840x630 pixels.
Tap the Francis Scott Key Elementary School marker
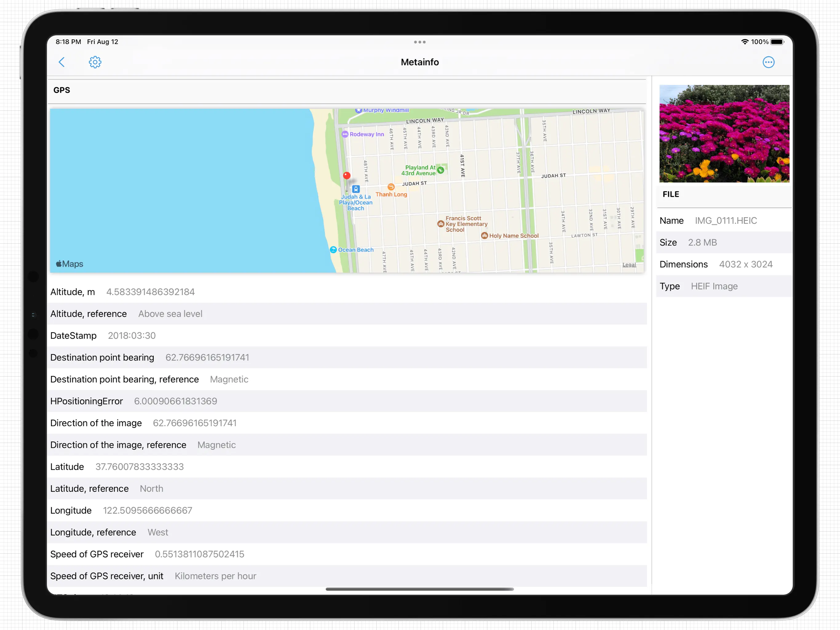point(441,224)
